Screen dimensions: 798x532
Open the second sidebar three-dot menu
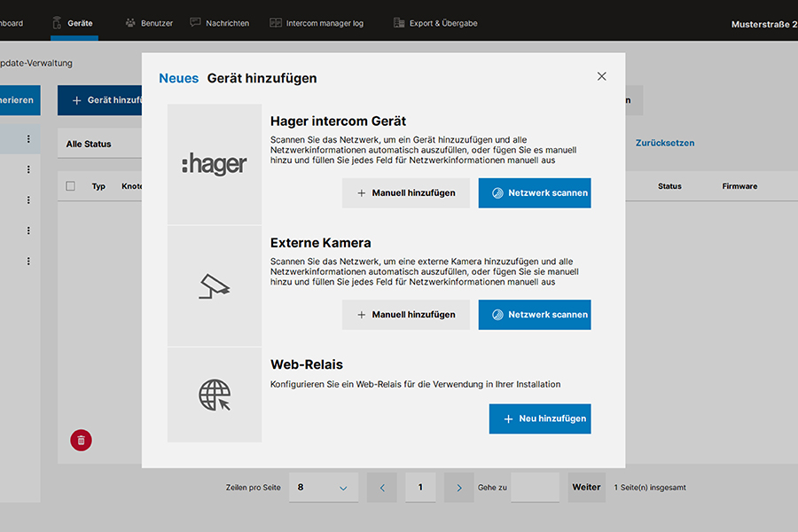28,169
